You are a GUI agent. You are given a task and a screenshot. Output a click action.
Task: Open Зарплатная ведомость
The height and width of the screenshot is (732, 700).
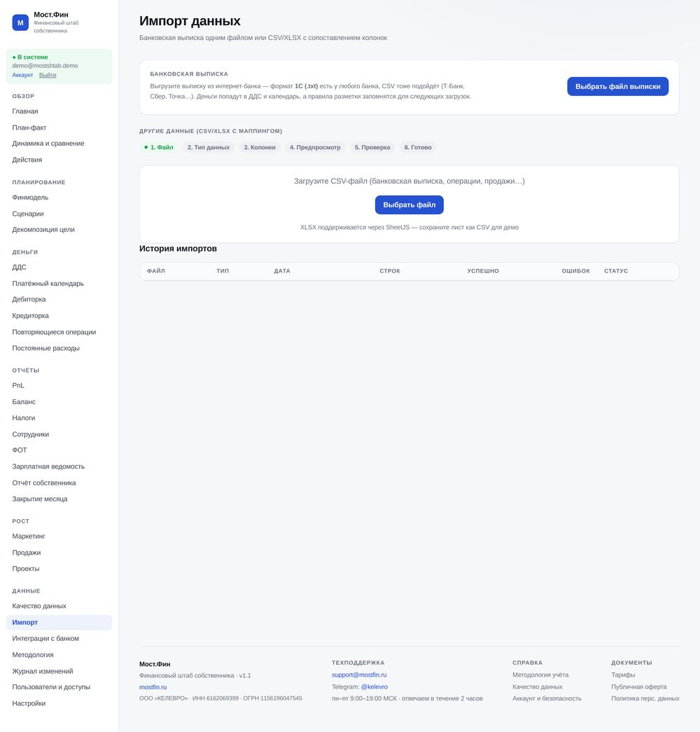[59, 467]
